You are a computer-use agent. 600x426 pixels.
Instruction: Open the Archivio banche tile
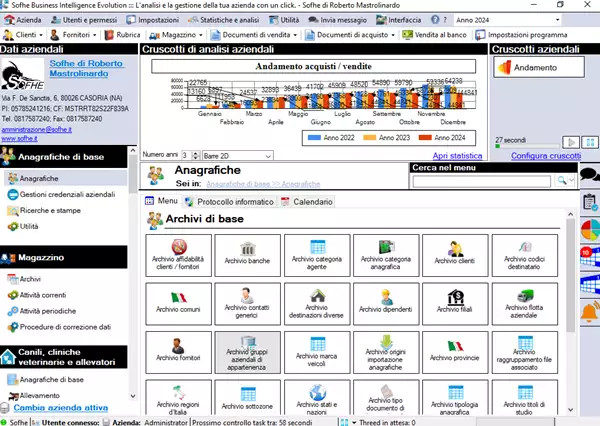(248, 255)
